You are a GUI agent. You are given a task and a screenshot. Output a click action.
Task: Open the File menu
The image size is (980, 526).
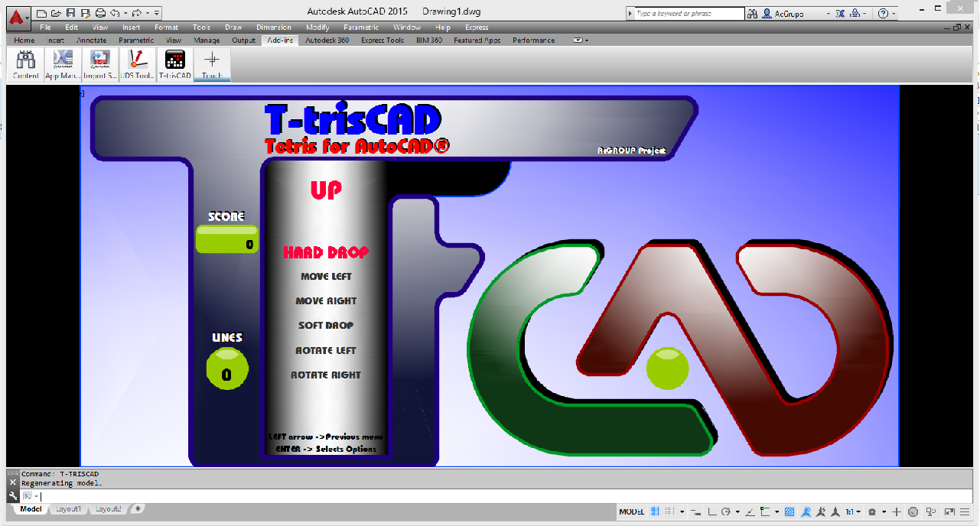coord(46,28)
